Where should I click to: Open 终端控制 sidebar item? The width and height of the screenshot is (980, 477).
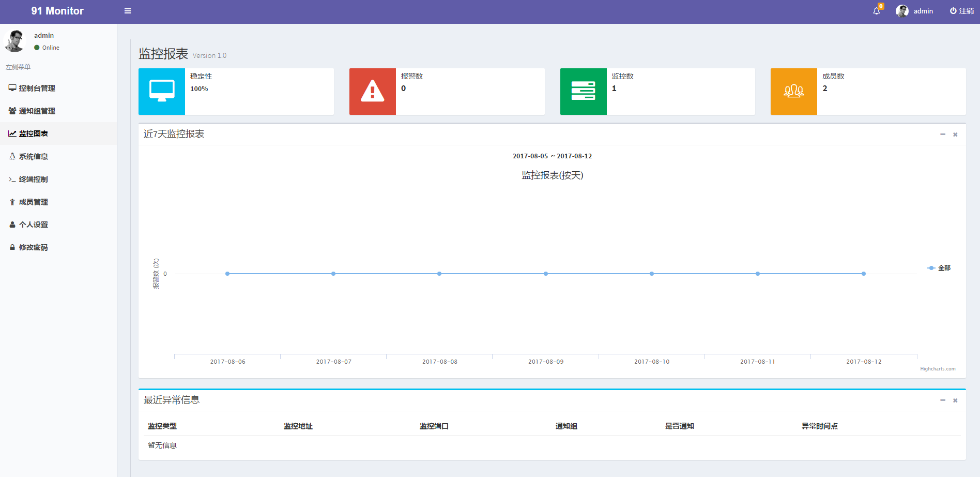tap(58, 179)
